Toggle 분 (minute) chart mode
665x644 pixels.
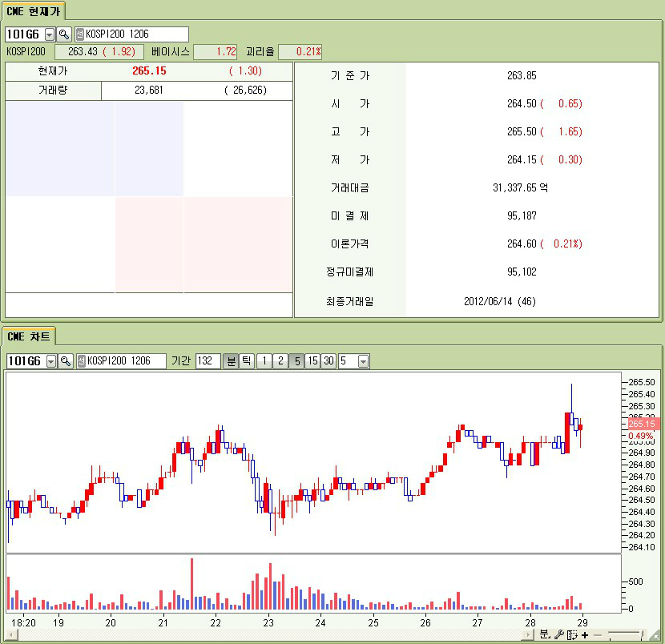[x=231, y=361]
